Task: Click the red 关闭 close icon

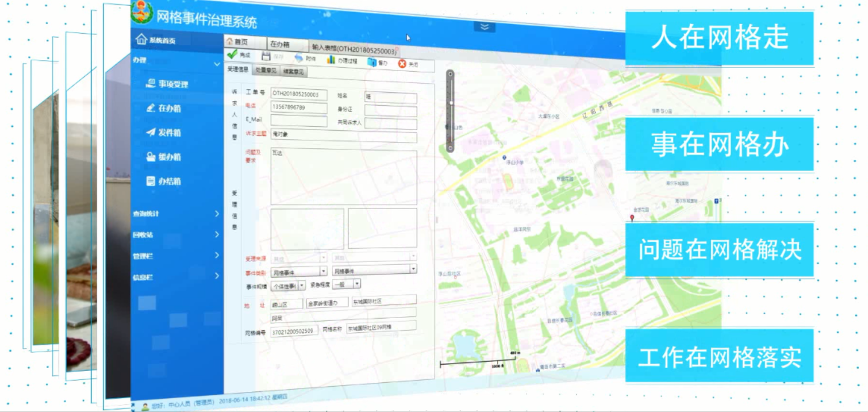Action: 402,64
